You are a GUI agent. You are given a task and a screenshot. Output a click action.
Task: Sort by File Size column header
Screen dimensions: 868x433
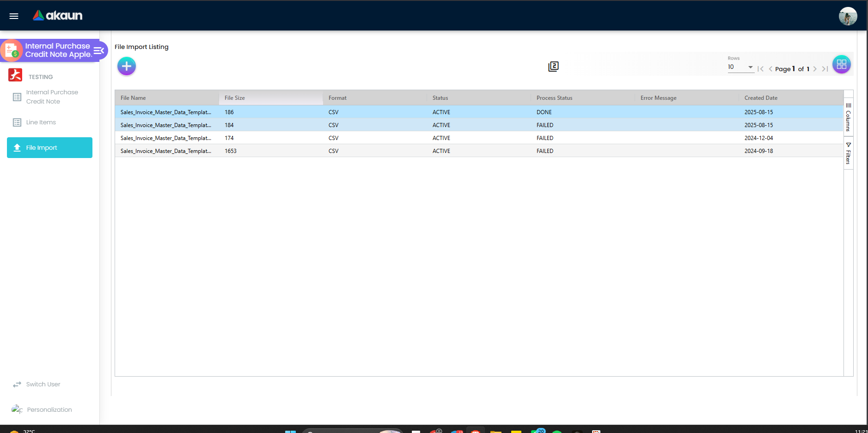(271, 98)
